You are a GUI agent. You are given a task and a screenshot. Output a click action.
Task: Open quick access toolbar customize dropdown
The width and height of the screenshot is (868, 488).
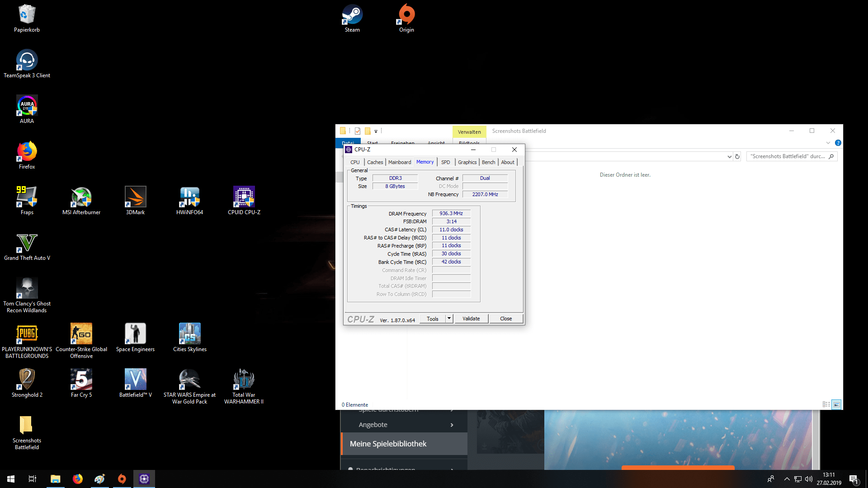pos(376,131)
